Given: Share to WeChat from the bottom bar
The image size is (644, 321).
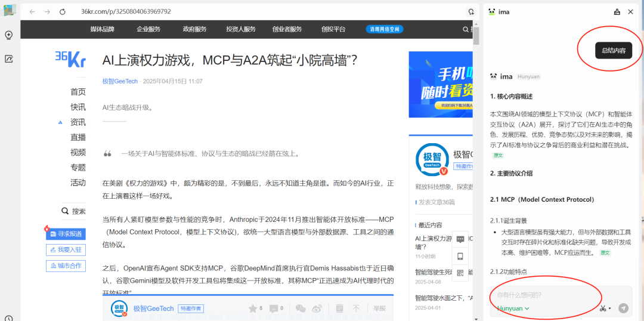Looking at the screenshot, I should tap(301, 308).
